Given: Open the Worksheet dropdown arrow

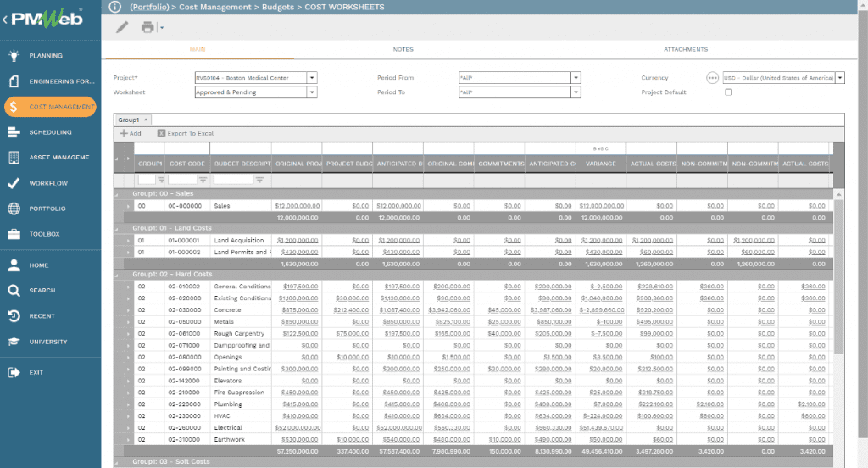Looking at the screenshot, I should click(x=312, y=92).
